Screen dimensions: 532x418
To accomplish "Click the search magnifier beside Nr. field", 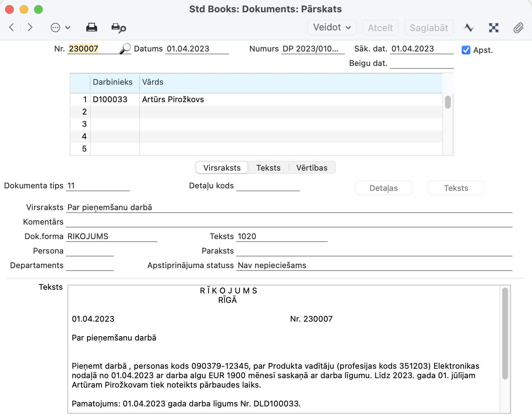I will 125,49.
